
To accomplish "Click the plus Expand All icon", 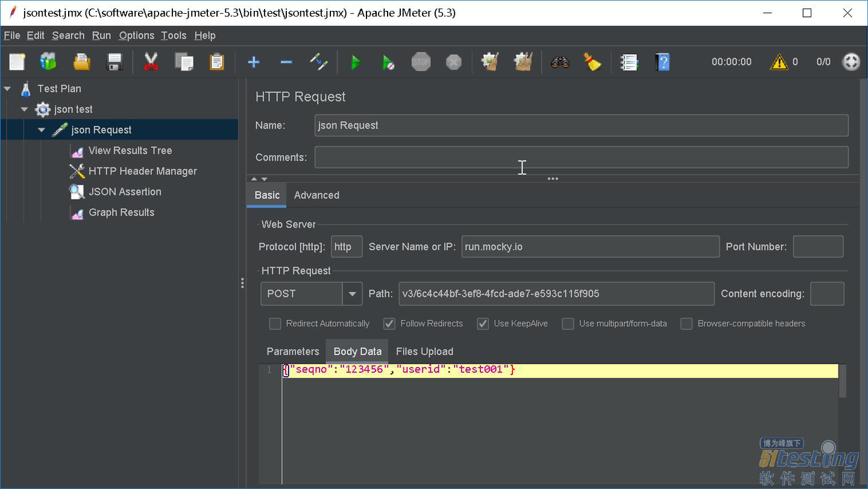I will pyautogui.click(x=254, y=62).
